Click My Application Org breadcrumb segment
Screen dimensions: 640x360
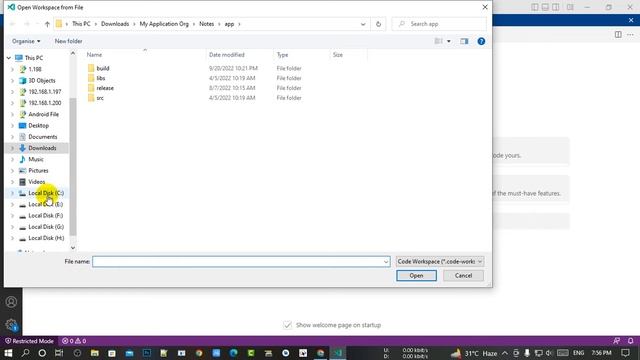(164, 24)
